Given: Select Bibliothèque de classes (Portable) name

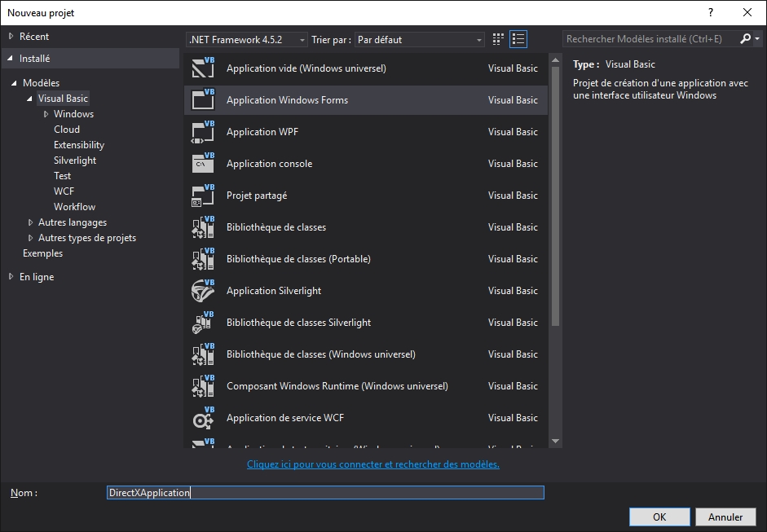Looking at the screenshot, I should click(298, 258).
